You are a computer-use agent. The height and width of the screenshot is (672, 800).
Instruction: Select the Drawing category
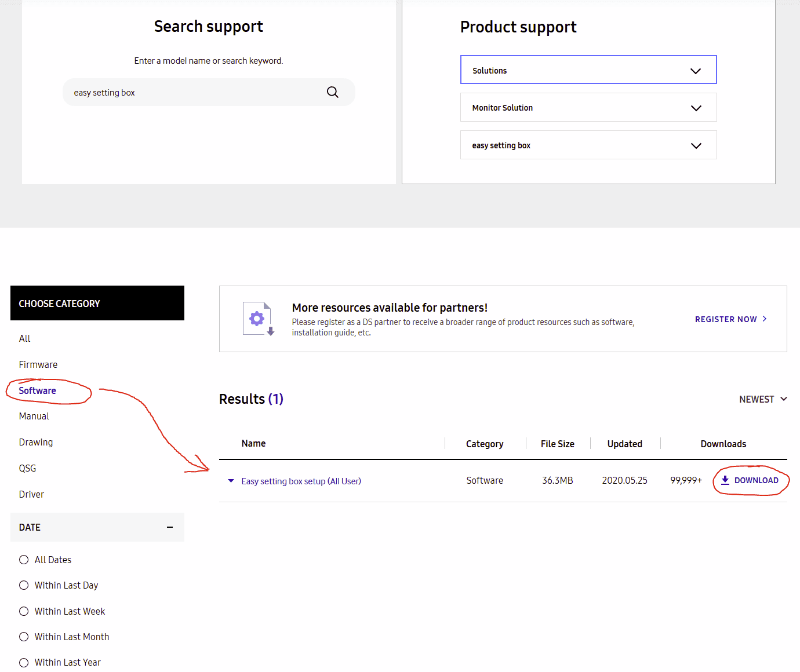[36, 442]
